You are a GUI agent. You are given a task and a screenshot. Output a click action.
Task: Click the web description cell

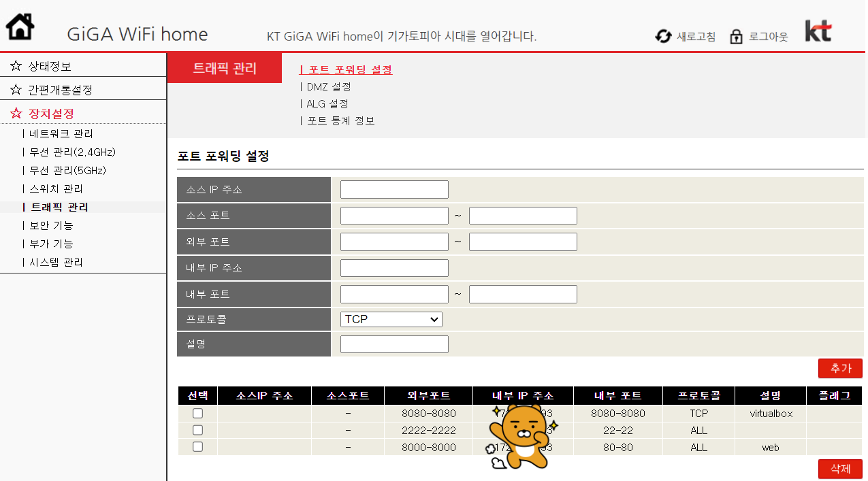[771, 447]
